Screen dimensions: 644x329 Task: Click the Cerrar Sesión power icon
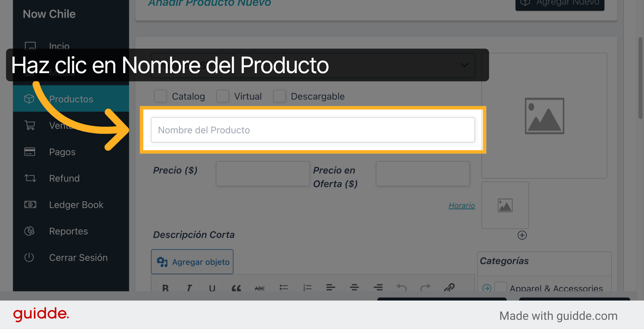(x=29, y=257)
